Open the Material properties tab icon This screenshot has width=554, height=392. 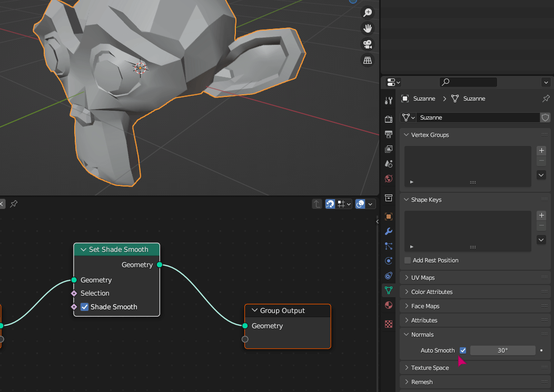point(389,305)
